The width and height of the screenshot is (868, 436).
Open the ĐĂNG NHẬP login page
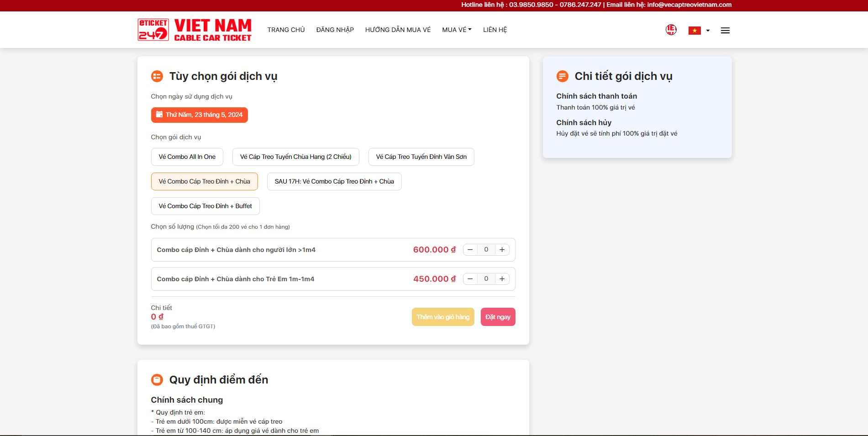tap(335, 30)
